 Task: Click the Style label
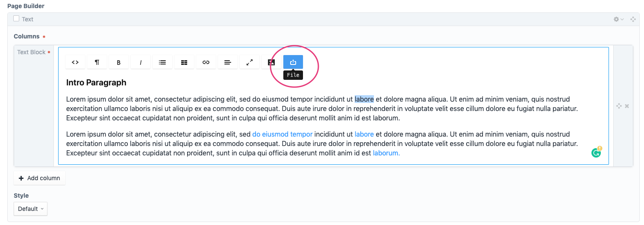21,196
